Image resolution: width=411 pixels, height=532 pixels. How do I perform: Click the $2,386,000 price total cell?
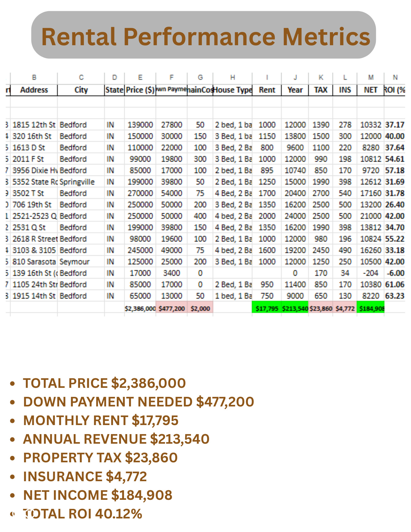(140, 309)
